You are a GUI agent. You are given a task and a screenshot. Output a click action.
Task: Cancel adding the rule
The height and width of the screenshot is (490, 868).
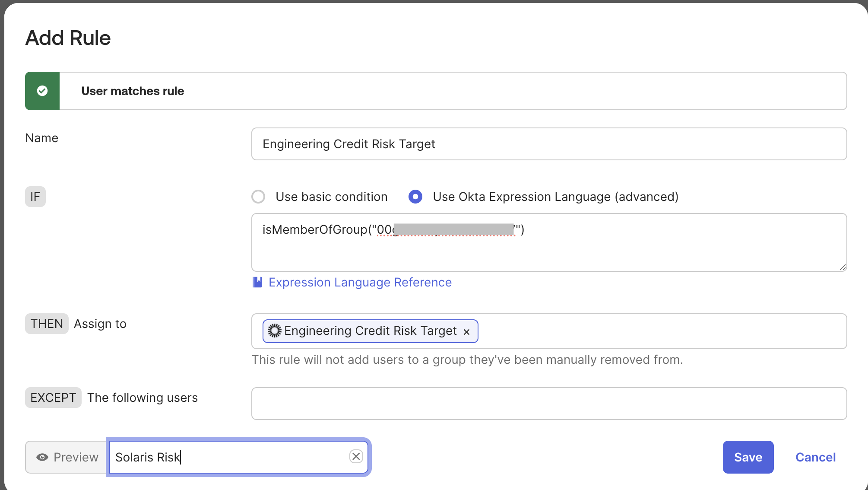click(x=815, y=457)
